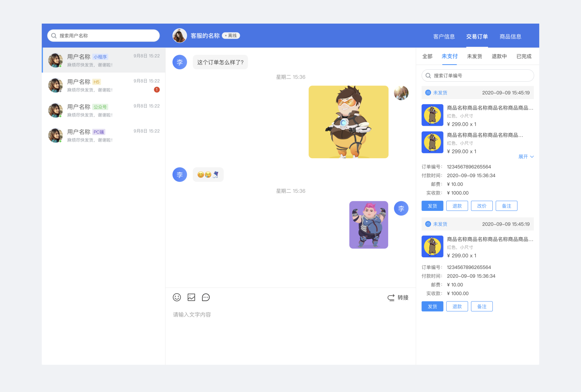Click first order's 实收款 ¥ 1000.00

(457, 193)
